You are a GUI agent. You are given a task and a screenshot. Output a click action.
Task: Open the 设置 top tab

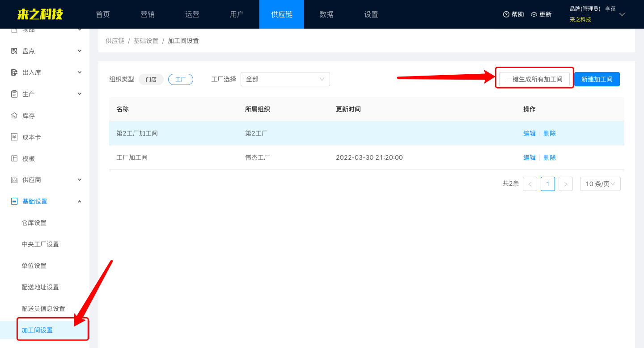click(371, 14)
